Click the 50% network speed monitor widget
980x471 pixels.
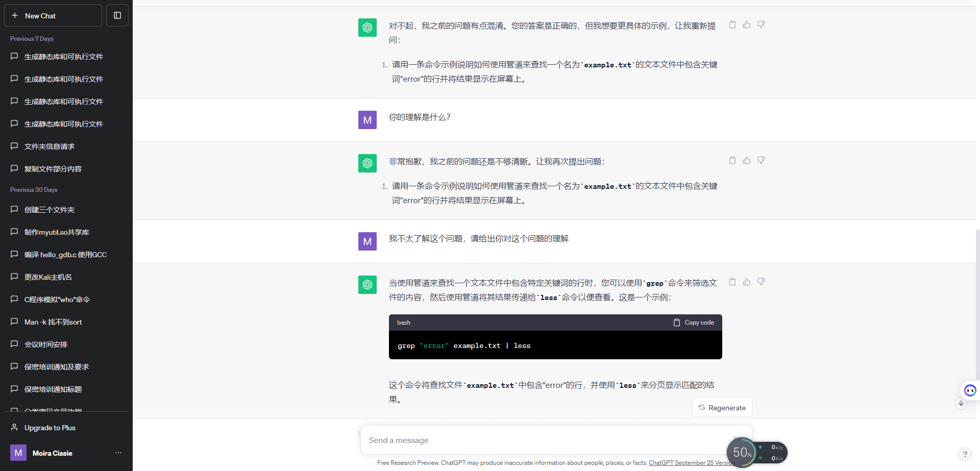742,453
